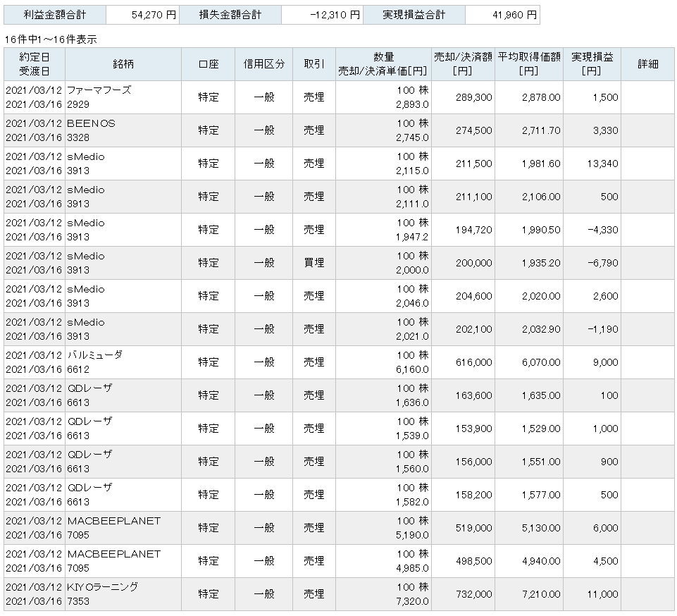Screen dimensions: 677x616
Task: Click the 実現損益合計 label
Action: coord(414,15)
